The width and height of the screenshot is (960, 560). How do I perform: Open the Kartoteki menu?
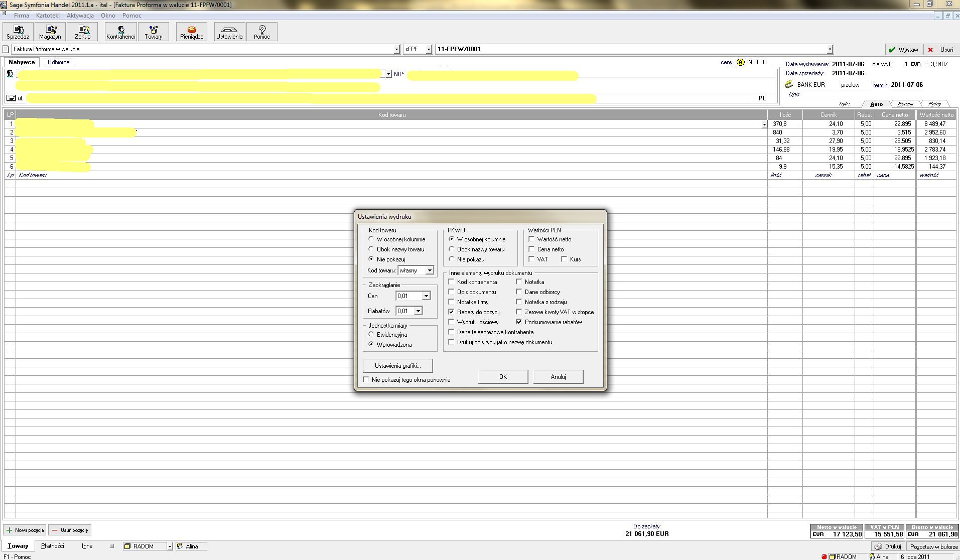[x=48, y=16]
